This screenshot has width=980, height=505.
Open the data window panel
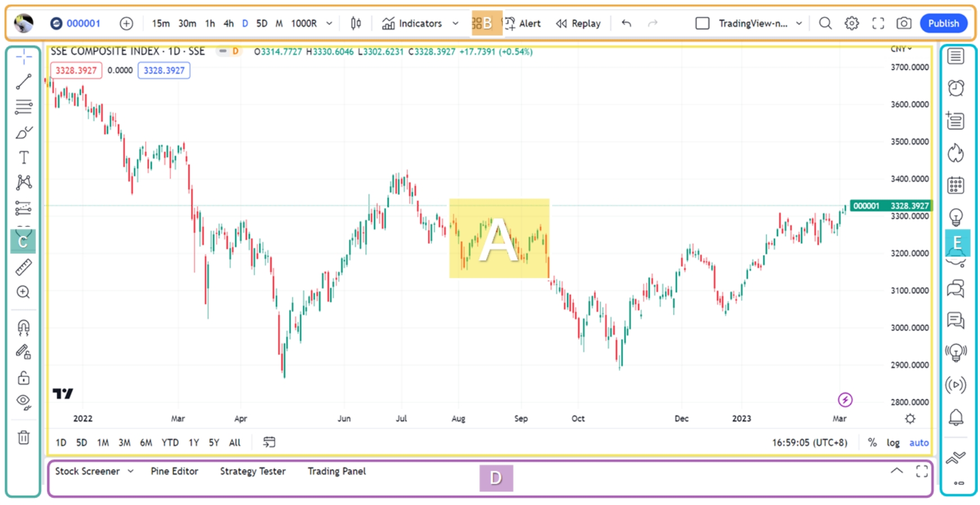coord(955,120)
